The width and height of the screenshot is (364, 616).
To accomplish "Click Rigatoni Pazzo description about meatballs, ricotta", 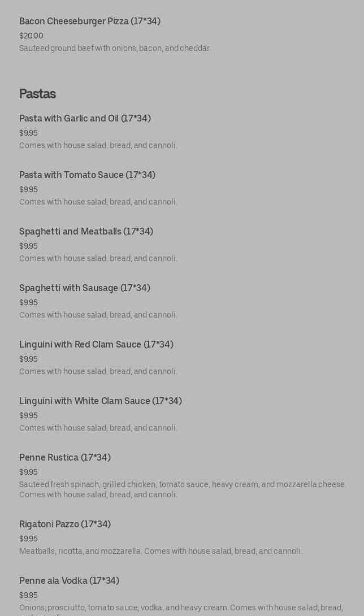I will [x=160, y=551].
